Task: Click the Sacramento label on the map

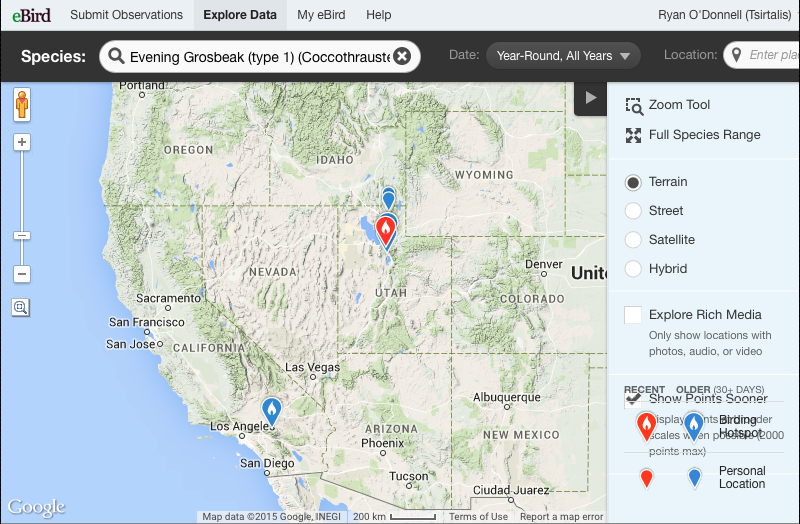Action: coord(168,298)
